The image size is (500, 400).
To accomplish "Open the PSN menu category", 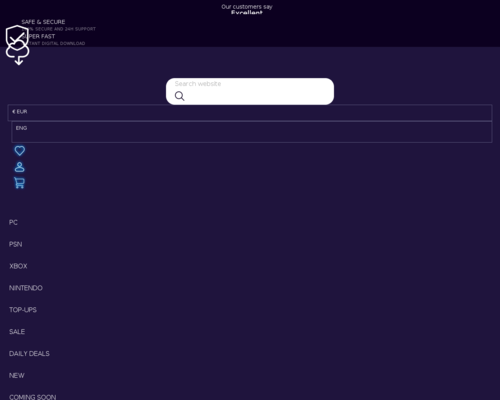I will pos(16,244).
